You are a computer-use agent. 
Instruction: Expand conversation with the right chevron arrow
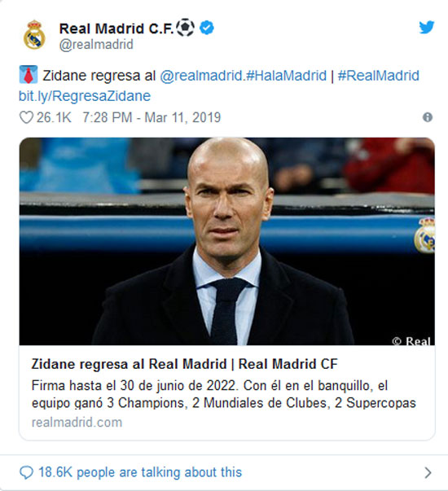click(x=428, y=472)
